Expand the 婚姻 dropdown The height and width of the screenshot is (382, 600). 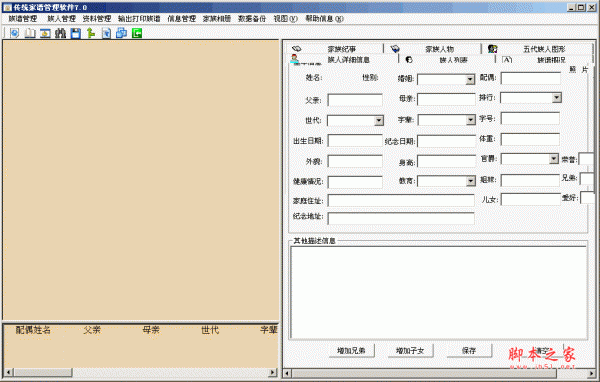tap(470, 79)
